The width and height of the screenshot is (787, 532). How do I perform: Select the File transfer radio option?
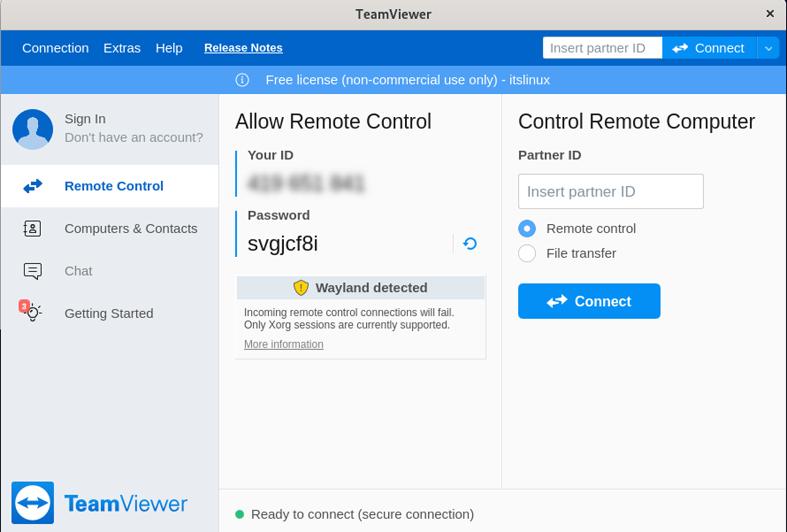click(x=527, y=253)
